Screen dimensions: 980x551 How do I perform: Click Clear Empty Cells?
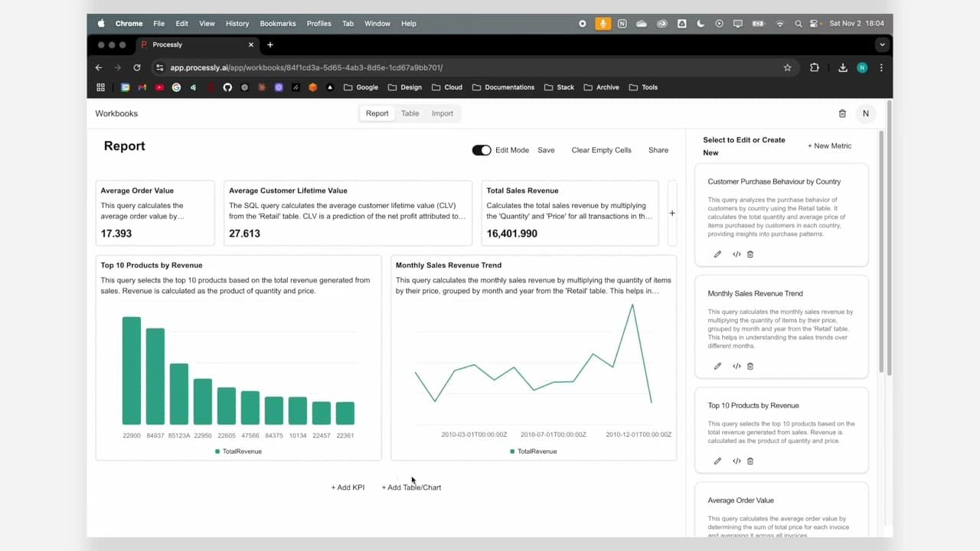point(601,150)
